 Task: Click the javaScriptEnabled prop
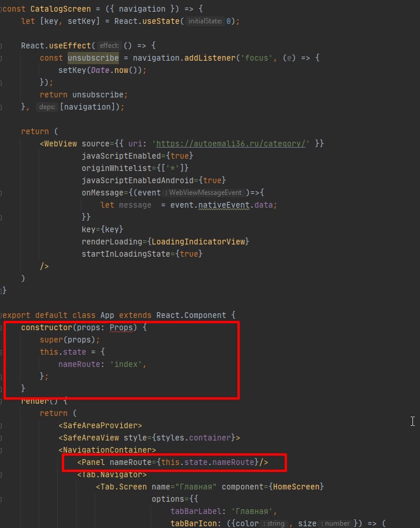121,156
